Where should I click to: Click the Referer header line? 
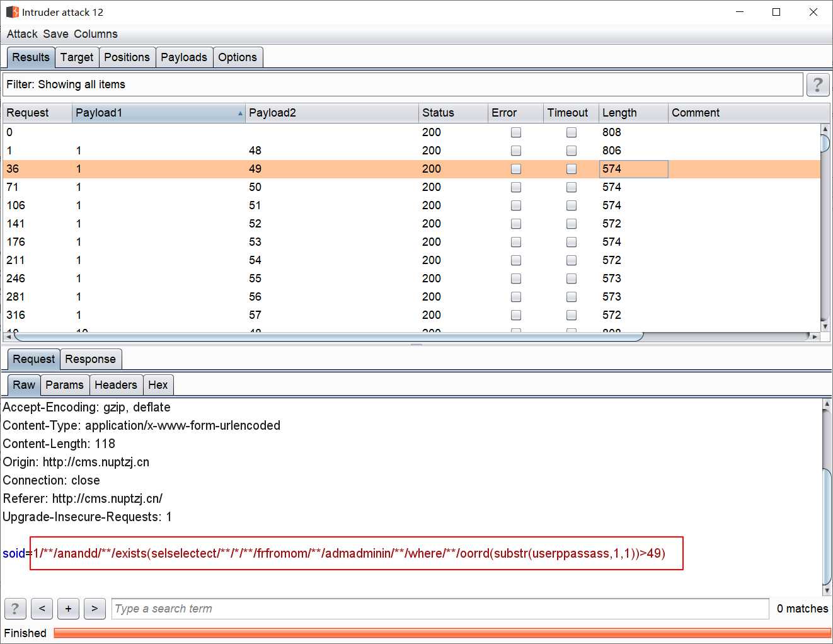tap(83, 498)
